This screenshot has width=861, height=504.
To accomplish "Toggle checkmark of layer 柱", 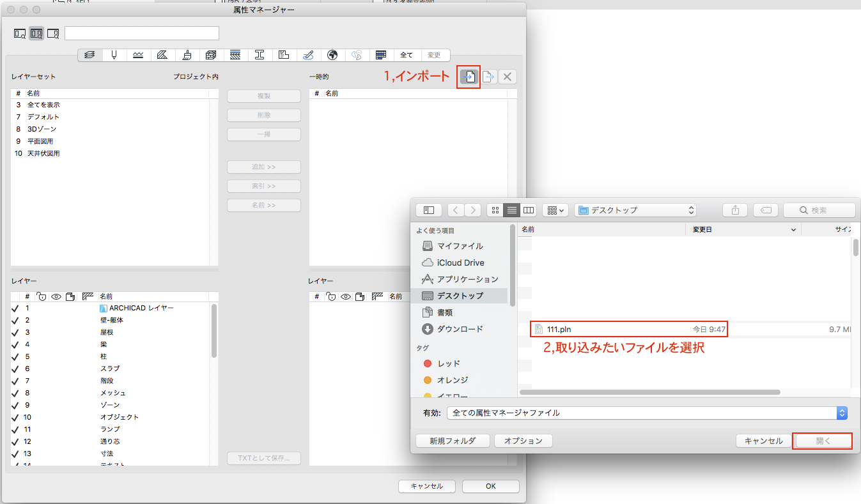I will pyautogui.click(x=15, y=357).
